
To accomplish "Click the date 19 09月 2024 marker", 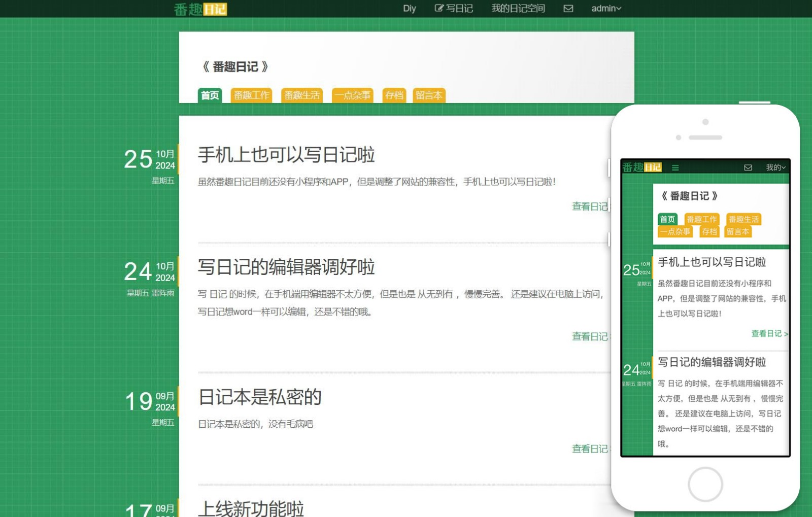I will coord(150,401).
